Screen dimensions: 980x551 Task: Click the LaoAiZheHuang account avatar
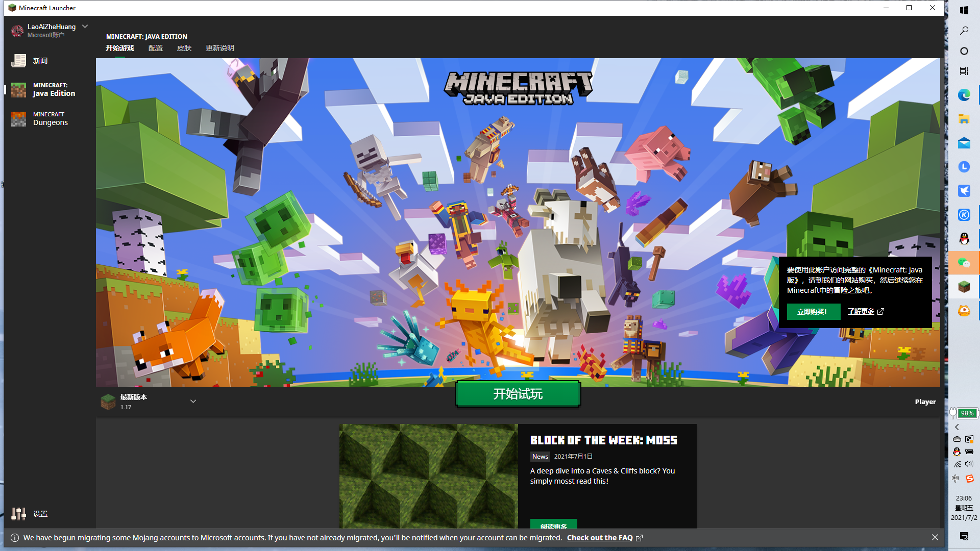point(17,31)
